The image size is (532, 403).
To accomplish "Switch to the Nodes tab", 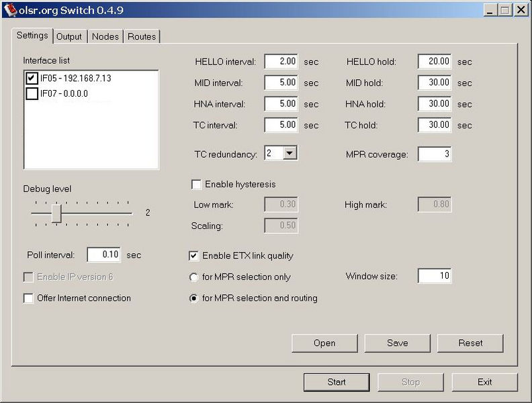I will point(105,37).
